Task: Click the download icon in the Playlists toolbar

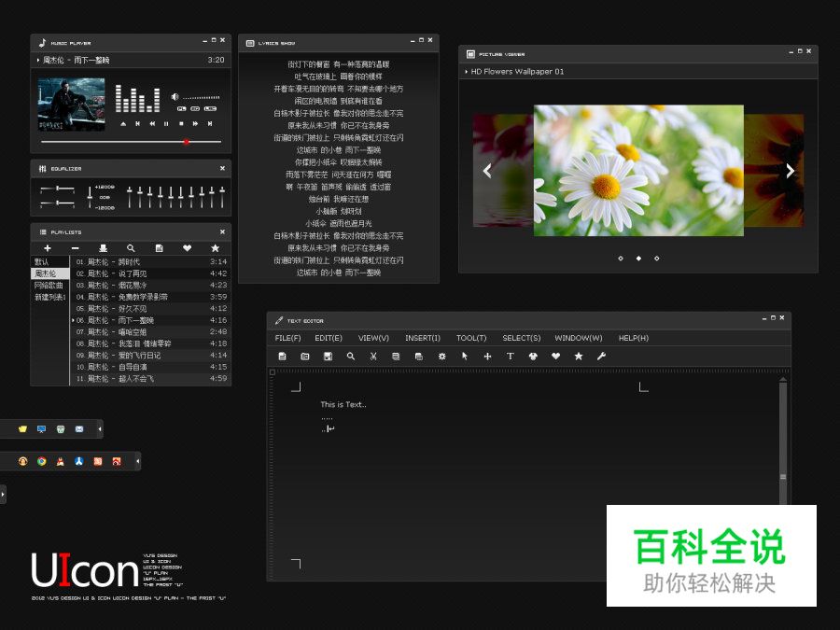Action: (104, 249)
